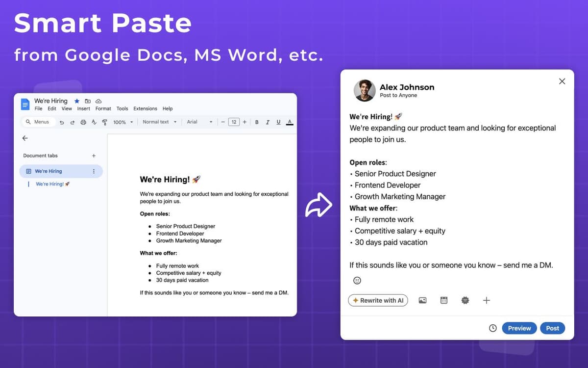This screenshot has width=588, height=368.
Task: Click 'Senior Product Designer' in the post
Action: coord(395,174)
